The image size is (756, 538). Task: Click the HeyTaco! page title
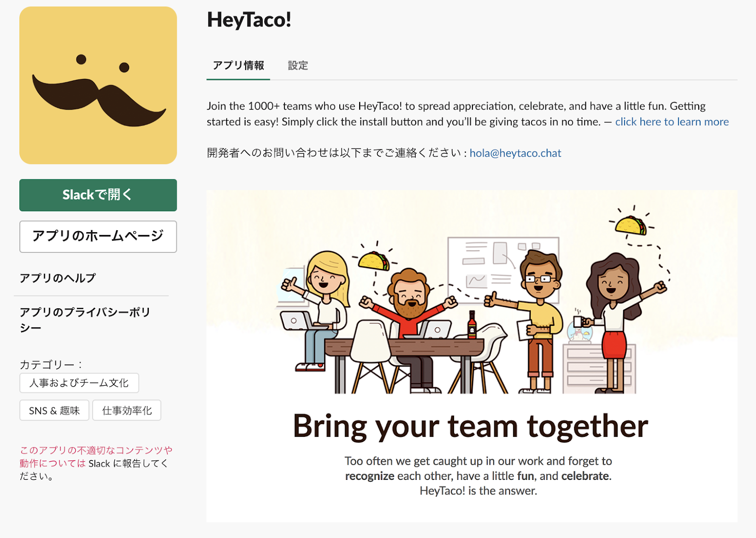click(x=249, y=20)
